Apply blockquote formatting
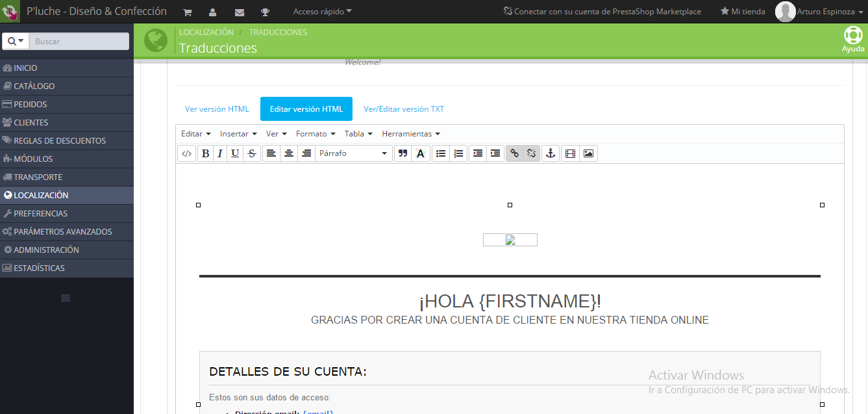 pos(403,153)
